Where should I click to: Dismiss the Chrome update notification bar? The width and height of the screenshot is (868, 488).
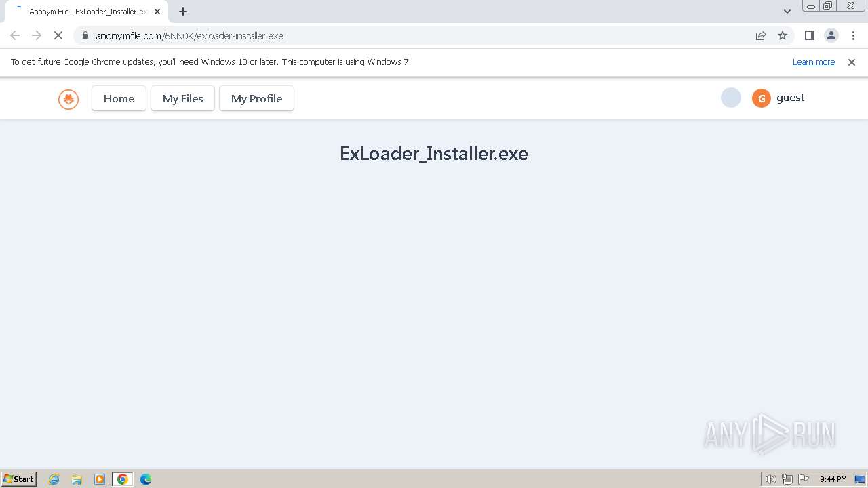tap(852, 62)
